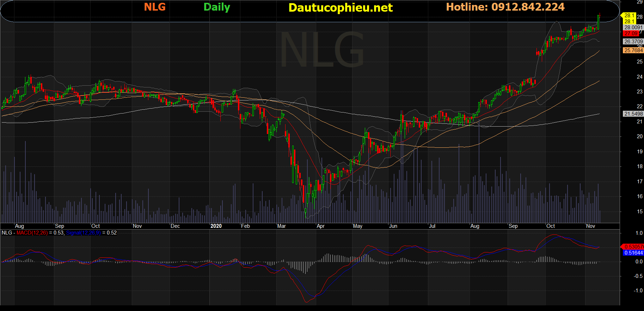Click the large NLG watermark on chart

[322, 49]
